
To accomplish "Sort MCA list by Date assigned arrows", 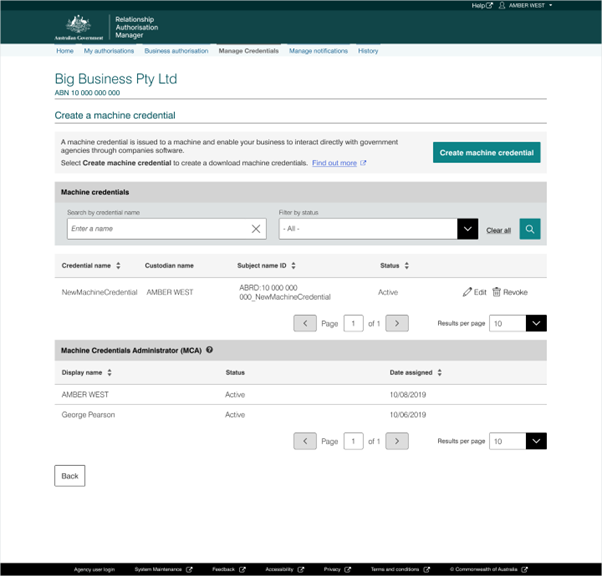I will (440, 372).
